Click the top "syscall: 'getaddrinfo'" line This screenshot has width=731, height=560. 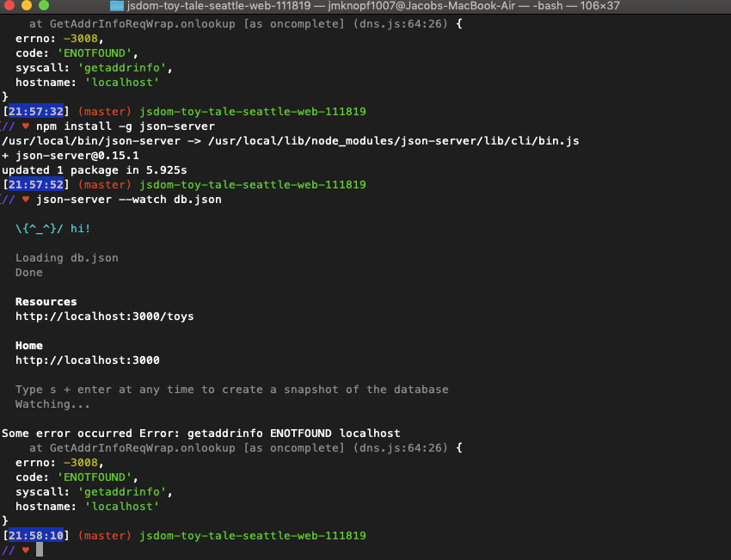95,68
